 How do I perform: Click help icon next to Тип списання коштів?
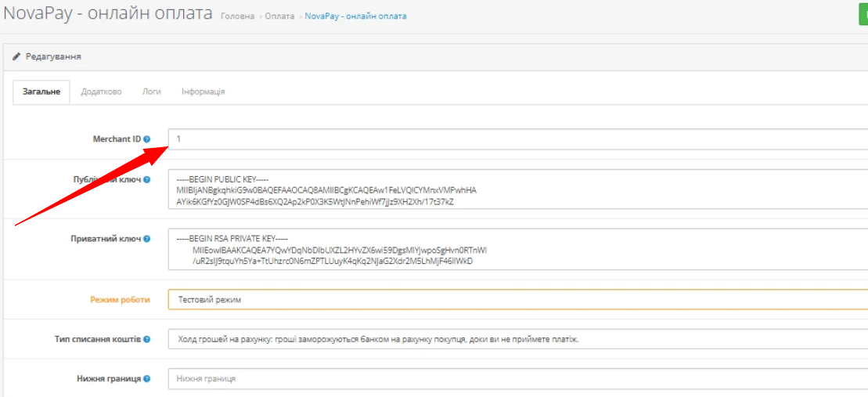(x=147, y=340)
